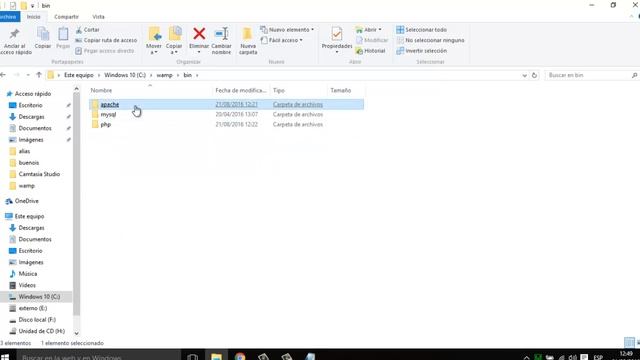Click wamp in address breadcrumb
The height and width of the screenshot is (360, 640).
164,75
